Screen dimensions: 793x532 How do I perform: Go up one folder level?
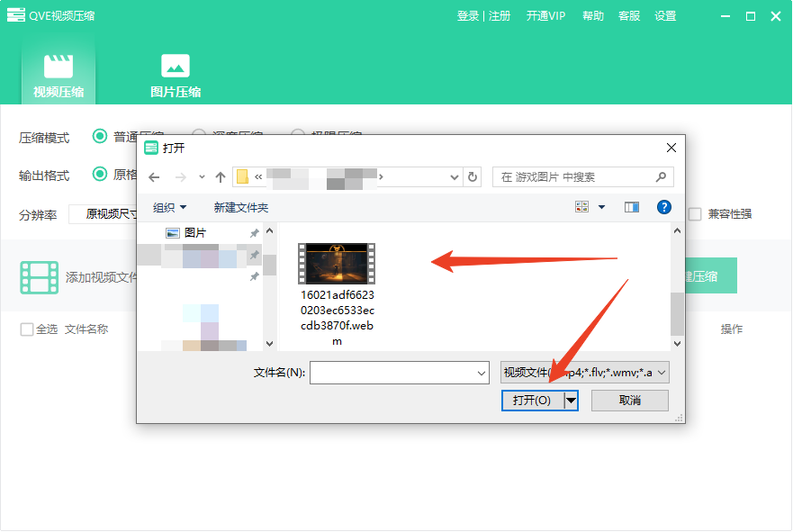[x=220, y=177]
